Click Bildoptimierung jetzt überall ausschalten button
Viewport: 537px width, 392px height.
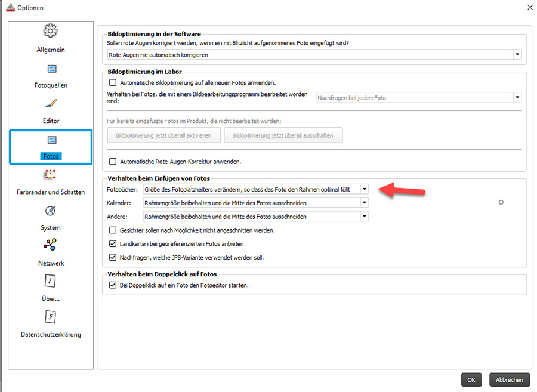click(x=283, y=135)
